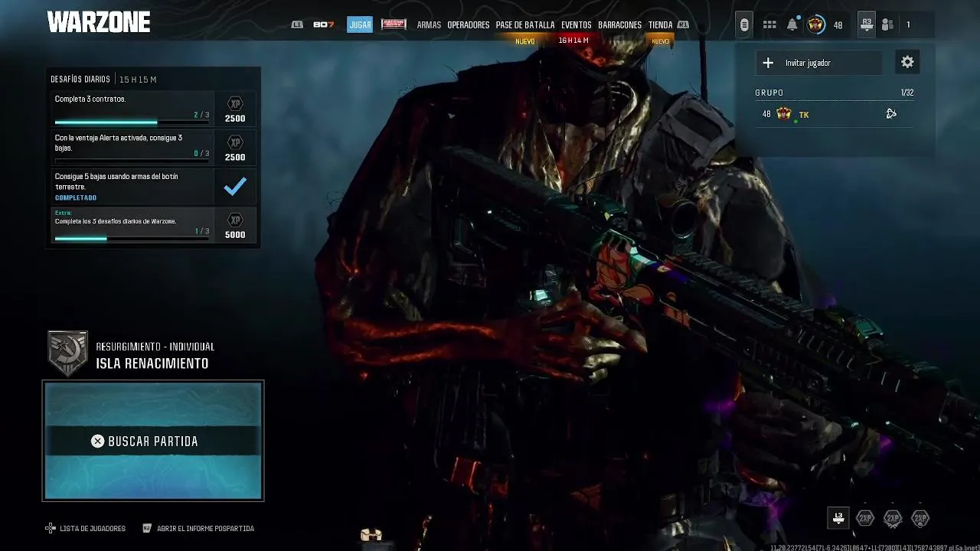Click the plus icon to invite
This screenshot has height=551, width=980.
[x=768, y=63]
